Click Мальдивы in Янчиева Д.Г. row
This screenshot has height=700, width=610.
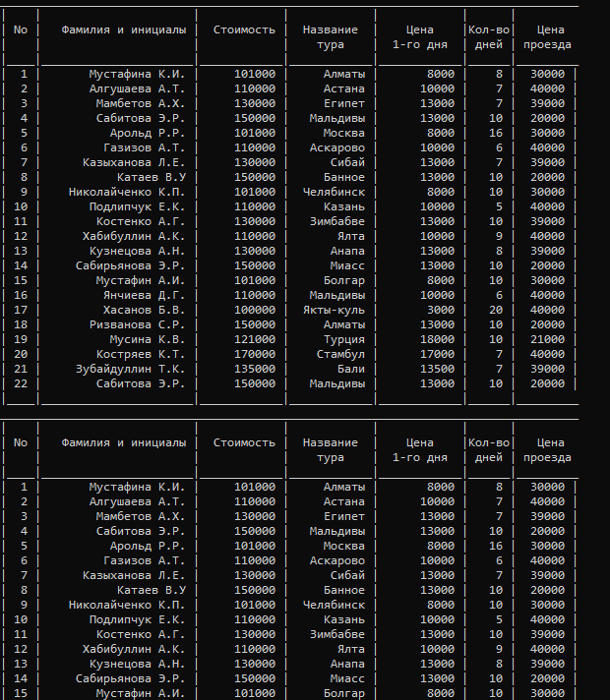tap(336, 295)
